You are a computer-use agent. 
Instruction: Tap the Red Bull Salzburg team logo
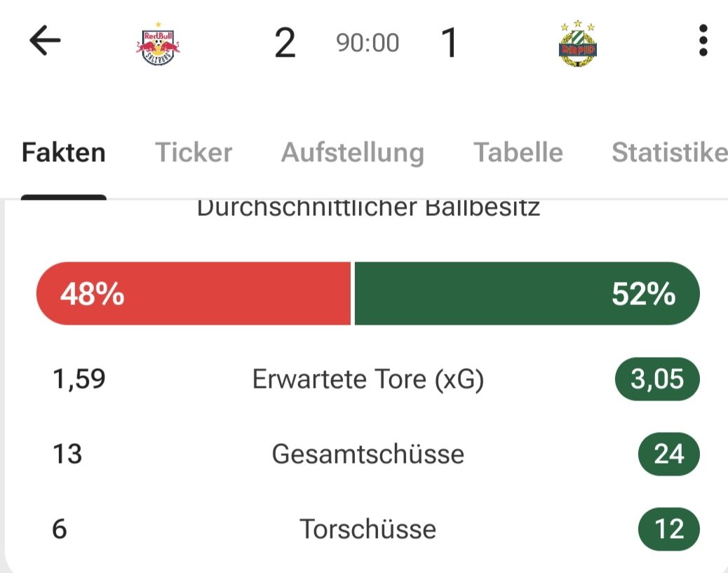[x=158, y=43]
